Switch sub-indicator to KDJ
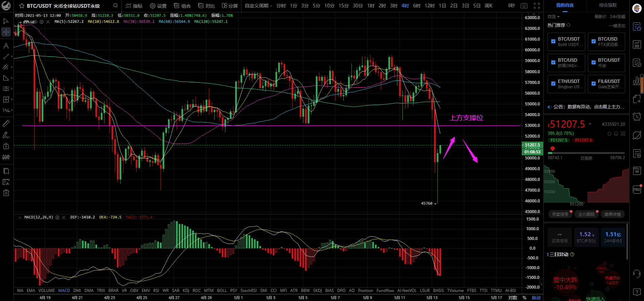The width and height of the screenshot is (644, 301). 186,291
